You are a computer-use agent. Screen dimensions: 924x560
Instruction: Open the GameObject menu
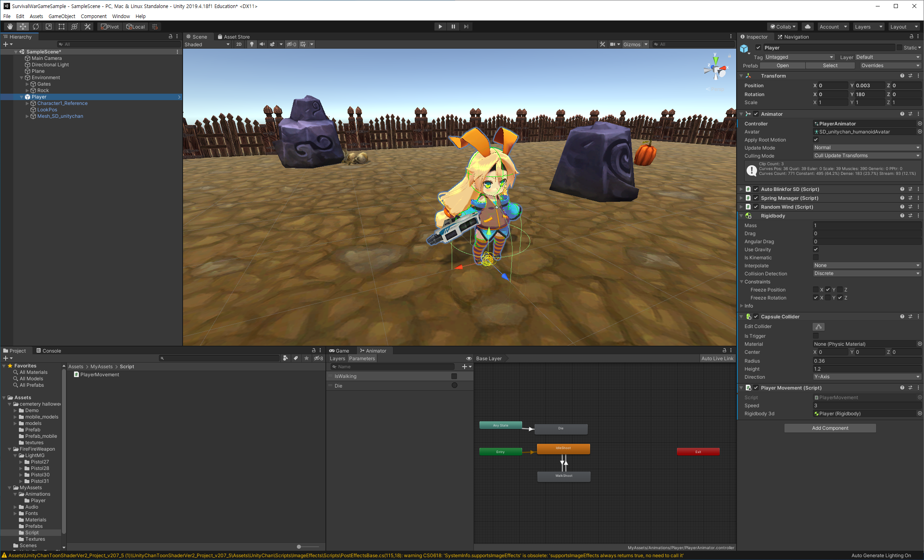(62, 16)
